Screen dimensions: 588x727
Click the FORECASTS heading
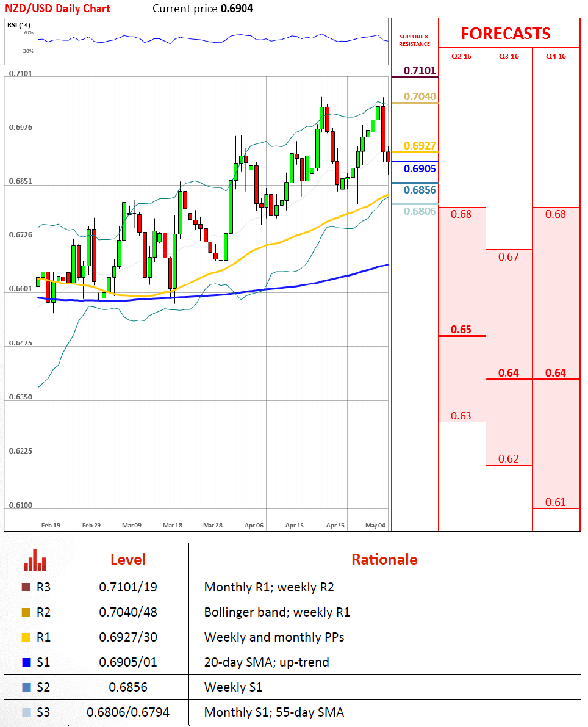[x=506, y=34]
